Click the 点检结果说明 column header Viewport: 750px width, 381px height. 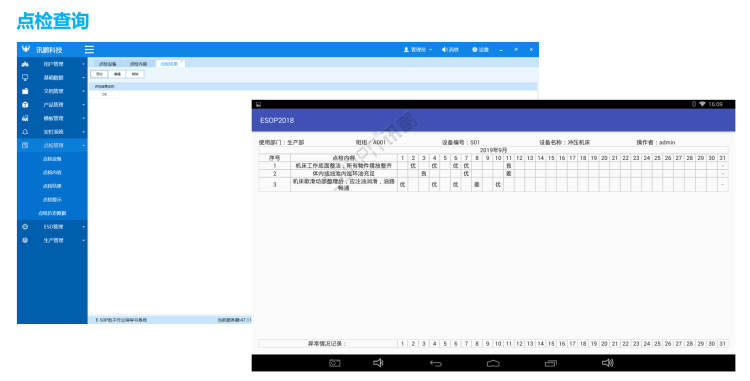click(x=104, y=87)
